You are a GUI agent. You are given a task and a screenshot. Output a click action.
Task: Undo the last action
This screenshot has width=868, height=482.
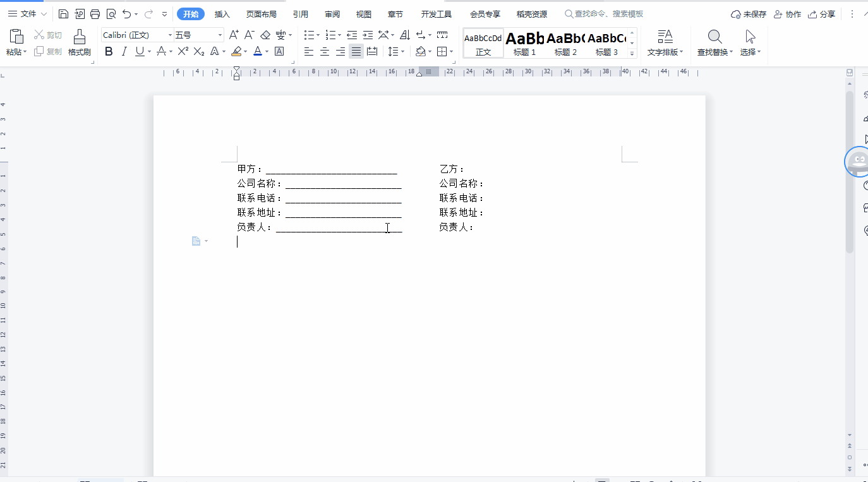point(127,14)
